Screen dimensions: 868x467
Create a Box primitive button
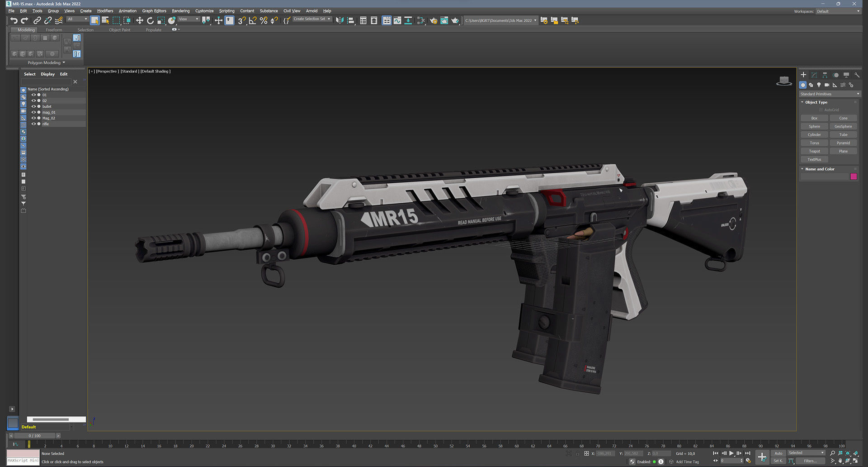click(814, 118)
